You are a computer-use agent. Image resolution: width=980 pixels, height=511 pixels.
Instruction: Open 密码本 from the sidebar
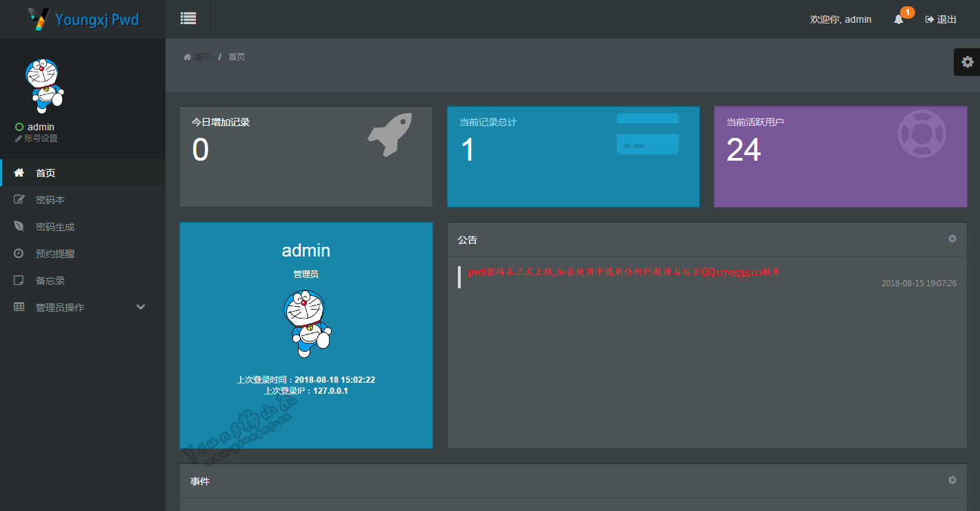point(50,200)
